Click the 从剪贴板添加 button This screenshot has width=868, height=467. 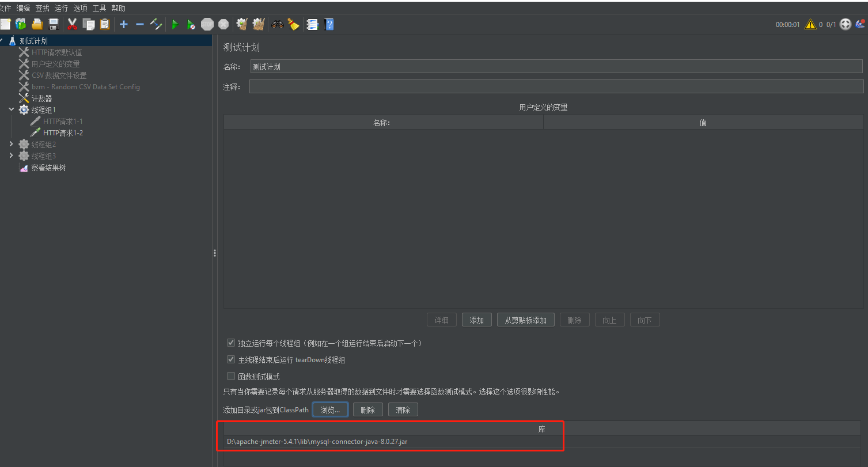526,320
